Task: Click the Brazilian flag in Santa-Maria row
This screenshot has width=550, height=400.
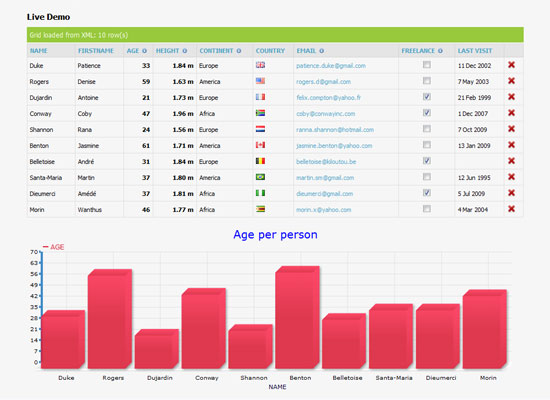Action: coord(260,177)
